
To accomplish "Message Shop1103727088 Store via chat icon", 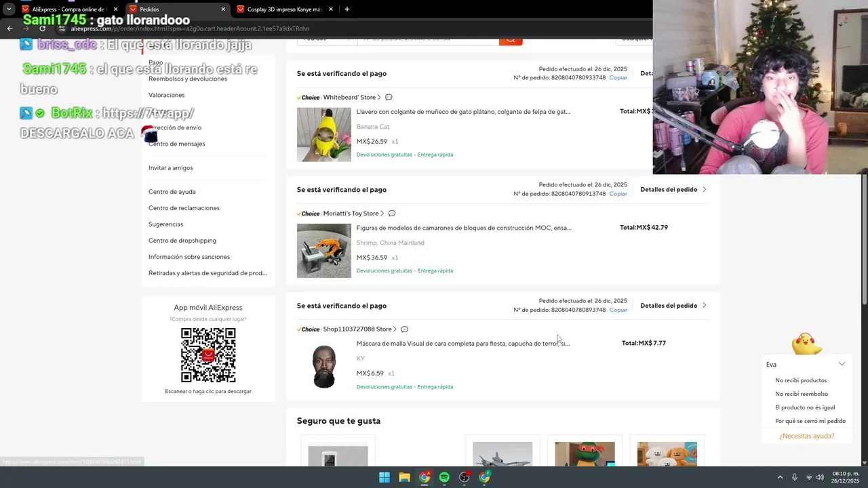I will (404, 329).
